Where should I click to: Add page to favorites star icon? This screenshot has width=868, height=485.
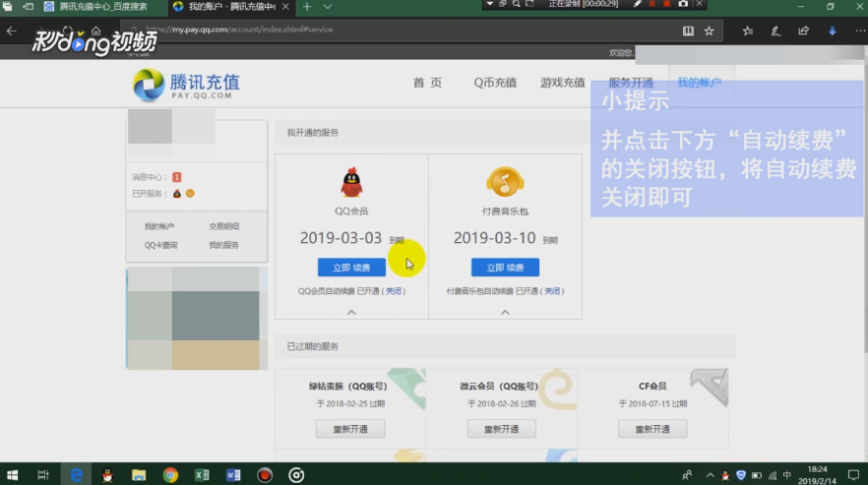tap(710, 31)
